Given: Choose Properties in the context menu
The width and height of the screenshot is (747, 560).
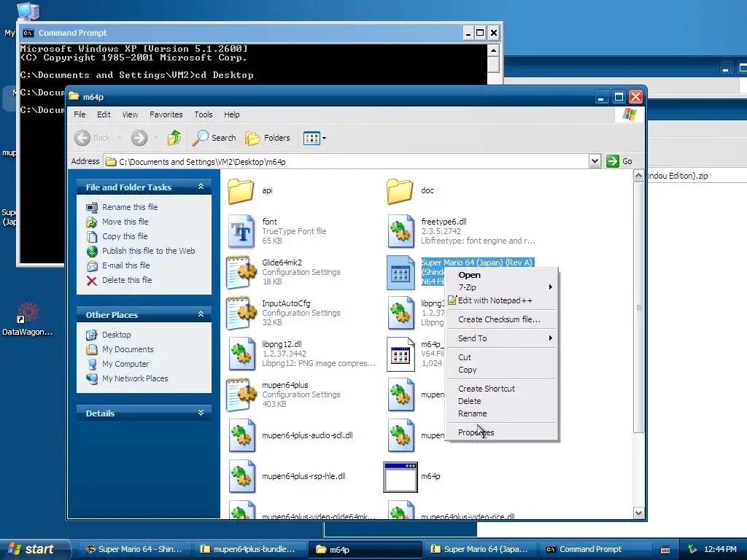Looking at the screenshot, I should click(x=502, y=432).
